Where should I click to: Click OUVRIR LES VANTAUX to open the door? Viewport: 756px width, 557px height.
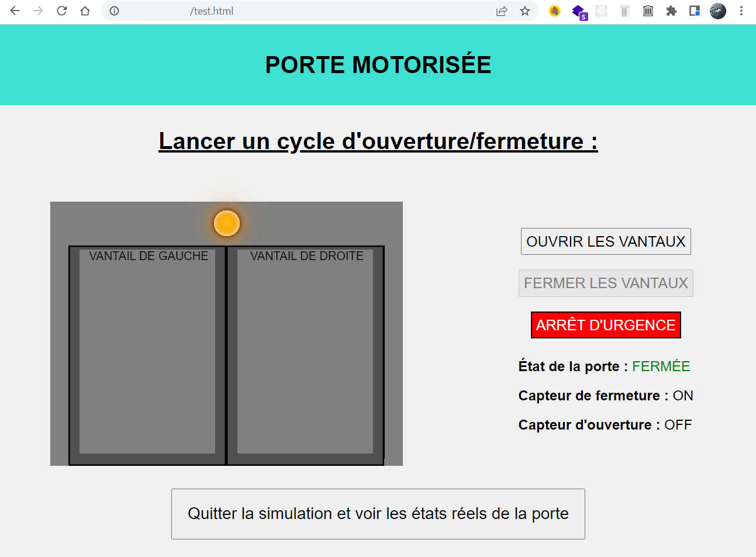pos(605,241)
